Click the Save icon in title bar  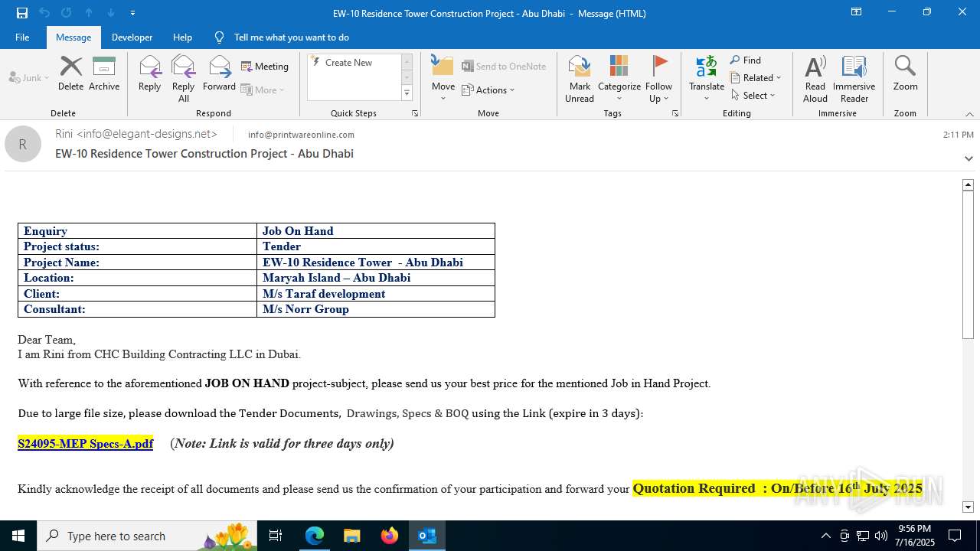point(22,13)
